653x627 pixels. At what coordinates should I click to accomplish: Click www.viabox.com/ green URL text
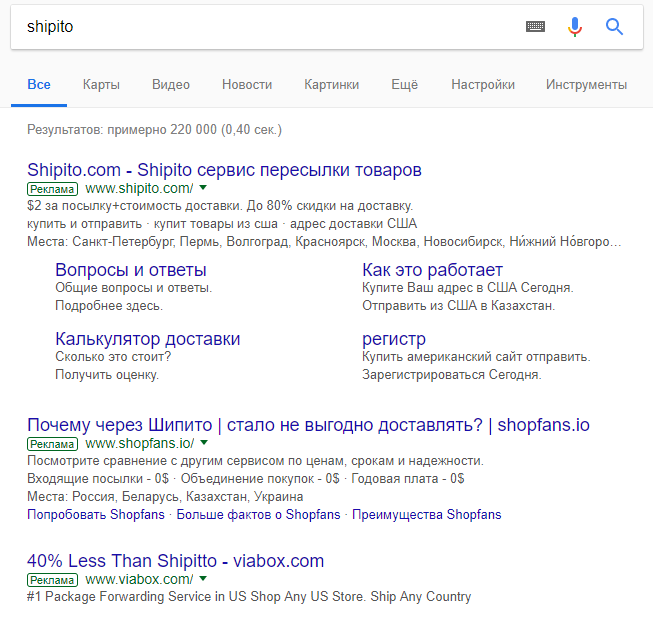[x=139, y=579]
